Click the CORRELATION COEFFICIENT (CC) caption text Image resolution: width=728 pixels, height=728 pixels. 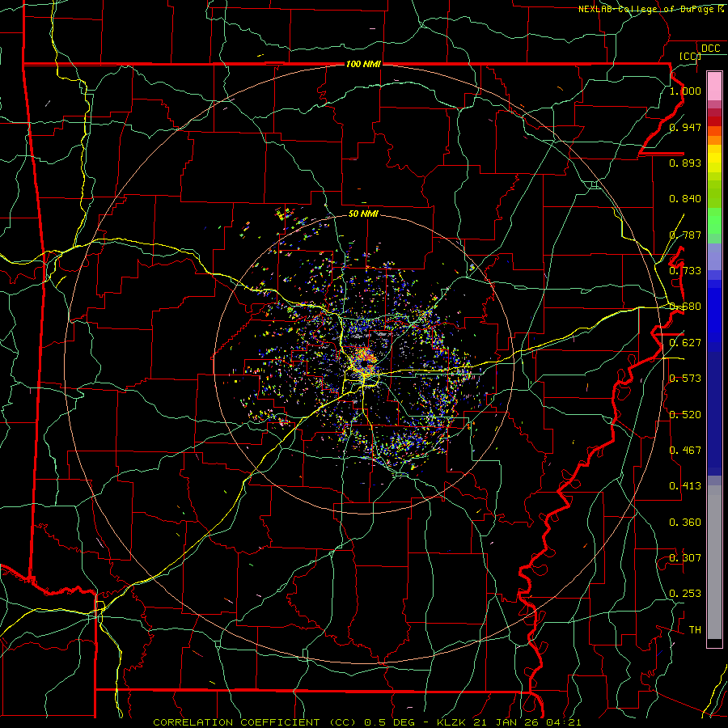[x=255, y=722]
